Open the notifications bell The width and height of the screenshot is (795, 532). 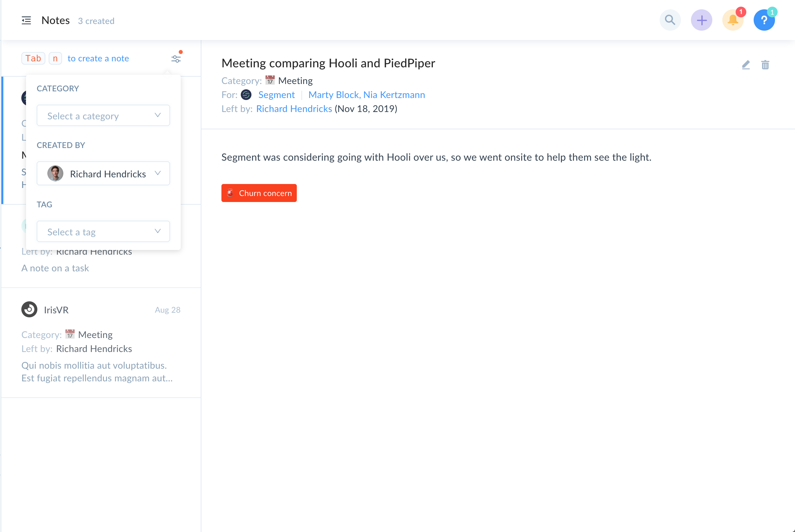[x=733, y=20]
